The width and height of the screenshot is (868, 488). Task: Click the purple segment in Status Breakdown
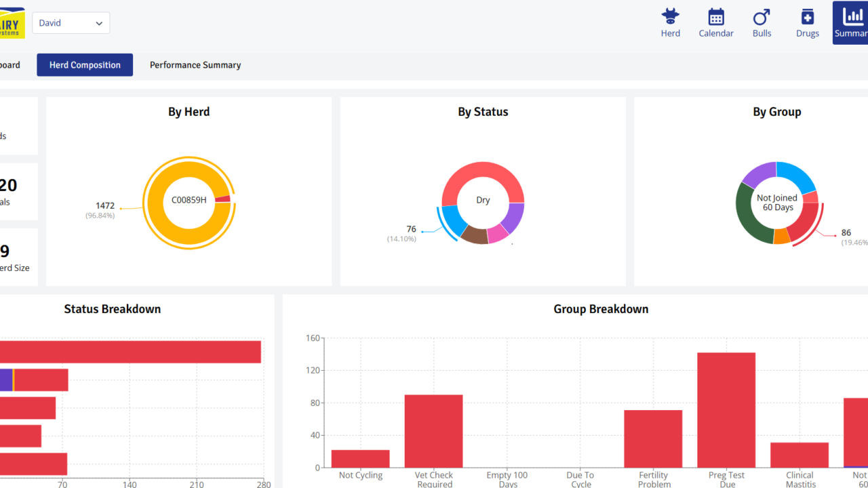[x=5, y=380]
